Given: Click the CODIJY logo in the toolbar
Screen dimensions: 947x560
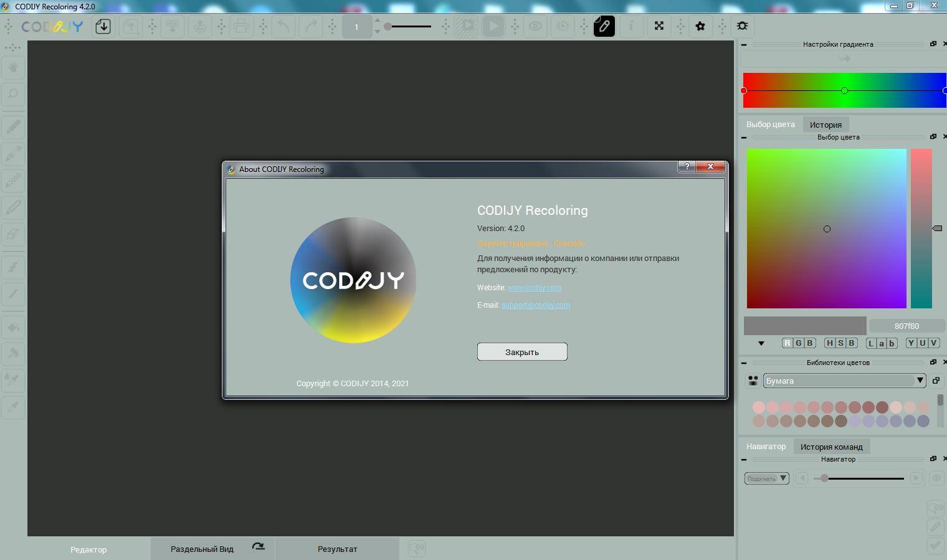Looking at the screenshot, I should point(52,27).
